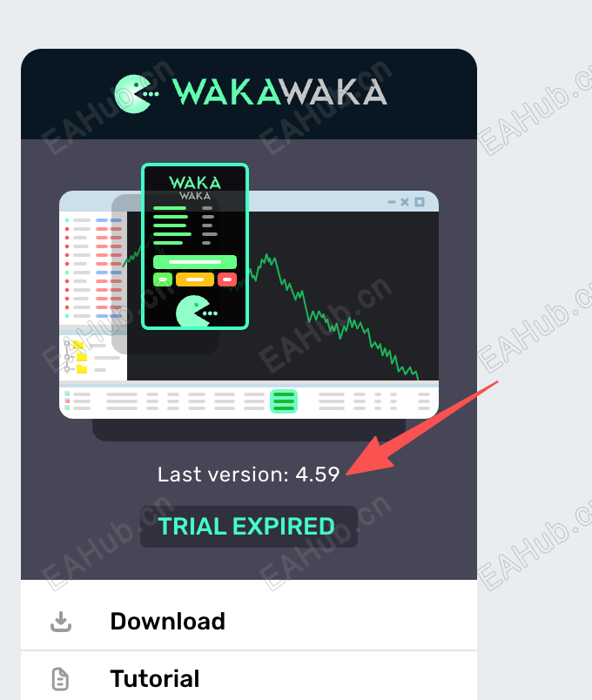Click the yellow button in the WAKA panel
Image resolution: width=592 pixels, height=700 pixels.
[195, 279]
